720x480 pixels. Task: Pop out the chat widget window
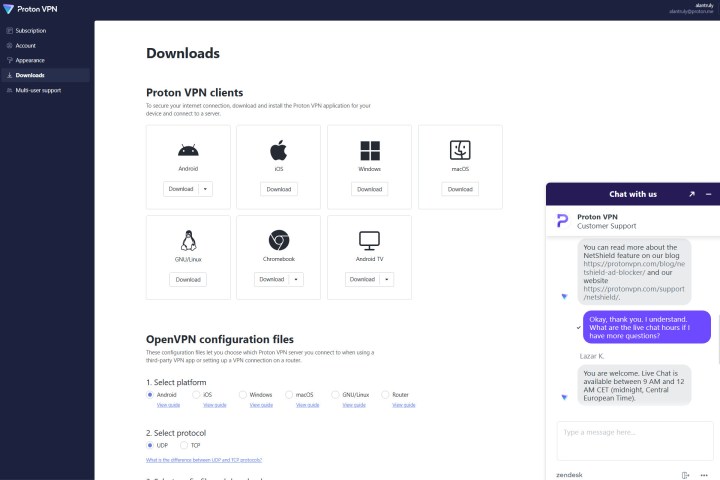(691, 194)
